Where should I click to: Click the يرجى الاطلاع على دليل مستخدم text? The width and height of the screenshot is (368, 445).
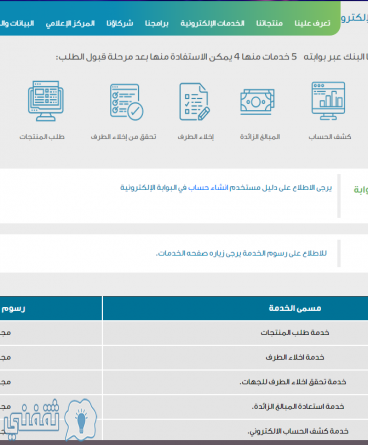(x=281, y=188)
